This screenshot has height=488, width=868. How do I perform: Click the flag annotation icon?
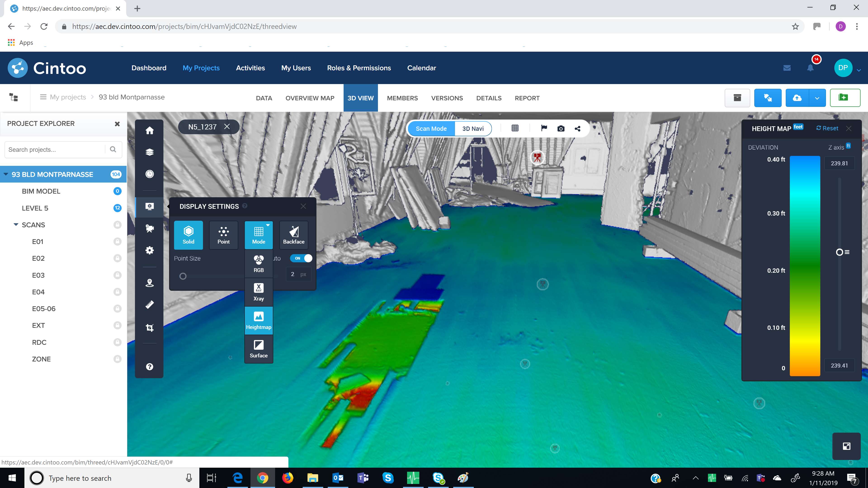(x=544, y=128)
